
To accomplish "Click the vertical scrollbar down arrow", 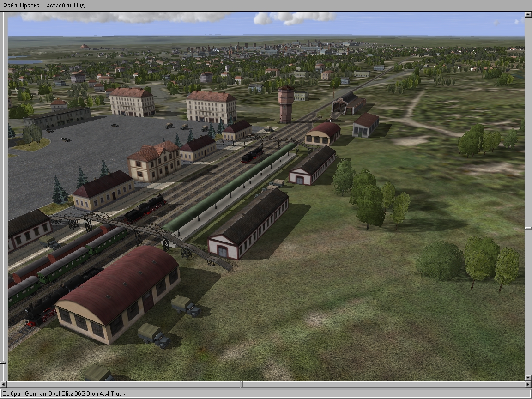I will point(528,378).
